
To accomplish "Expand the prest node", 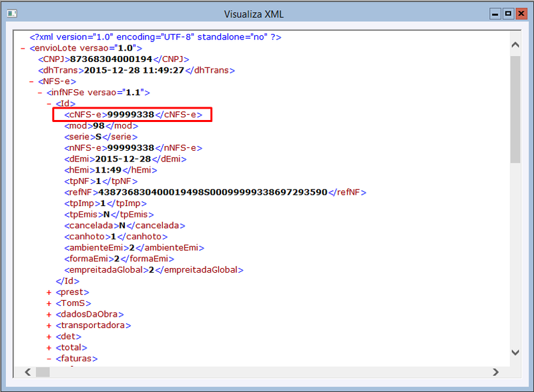I will pyautogui.click(x=49, y=292).
